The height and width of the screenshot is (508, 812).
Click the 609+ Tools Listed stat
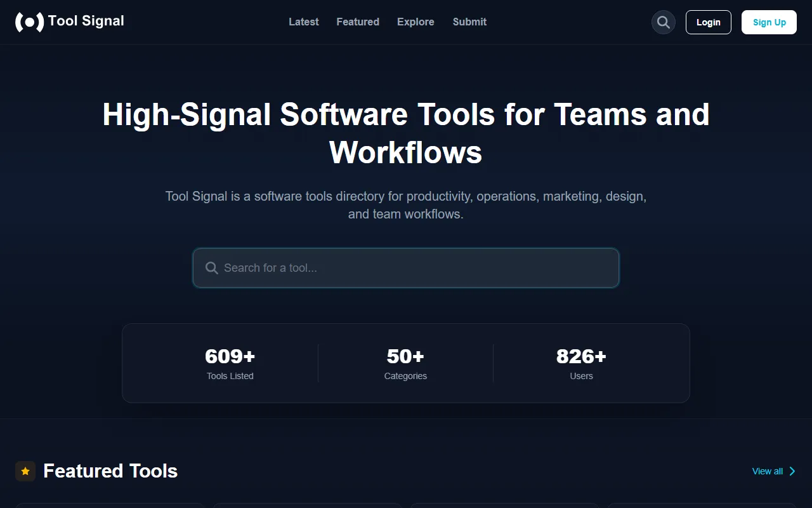click(x=230, y=363)
